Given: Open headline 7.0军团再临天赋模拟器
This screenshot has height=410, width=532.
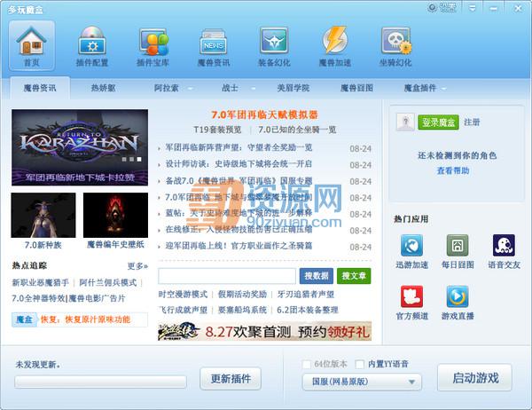Looking at the screenshot, I should [264, 114].
